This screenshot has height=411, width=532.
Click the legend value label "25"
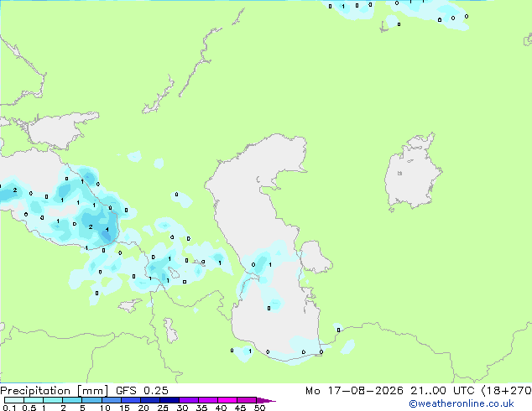[163, 408]
